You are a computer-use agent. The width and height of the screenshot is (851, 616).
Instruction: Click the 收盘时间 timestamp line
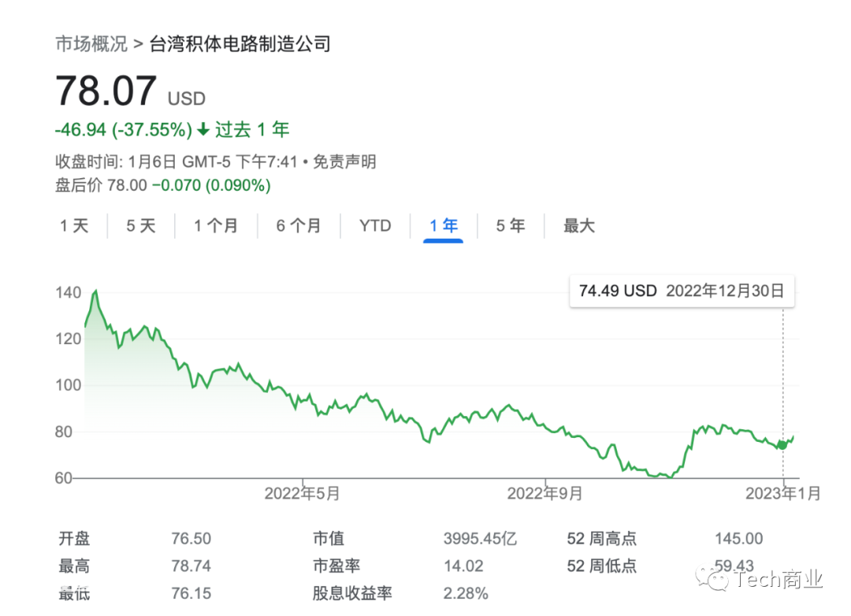177,161
